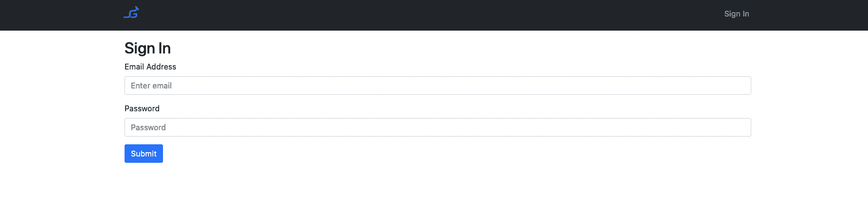The image size is (868, 207).
Task: Select the Sign In menu item at top right
Action: 736,14
